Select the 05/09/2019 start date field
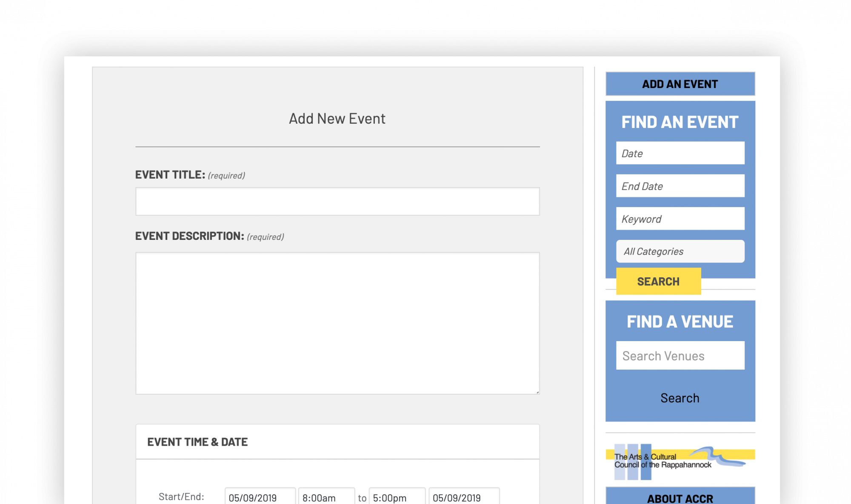The image size is (851, 504). (x=260, y=497)
